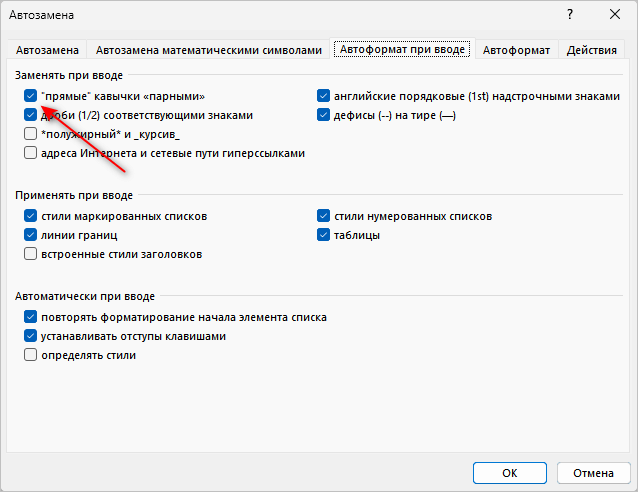Open the question mark help button
The height and width of the screenshot is (492, 638).
click(570, 15)
